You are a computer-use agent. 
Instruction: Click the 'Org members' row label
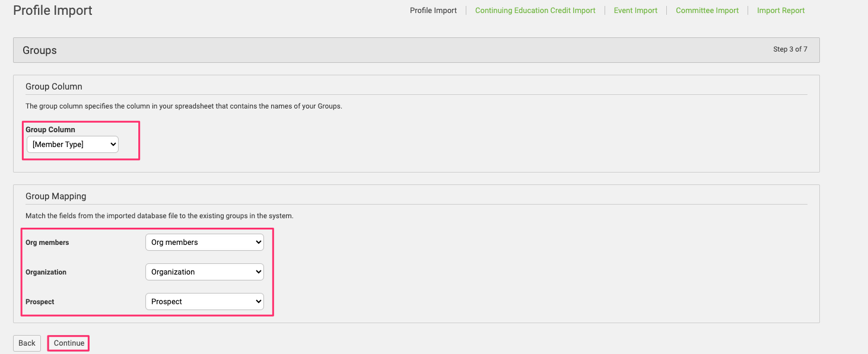pyautogui.click(x=47, y=243)
